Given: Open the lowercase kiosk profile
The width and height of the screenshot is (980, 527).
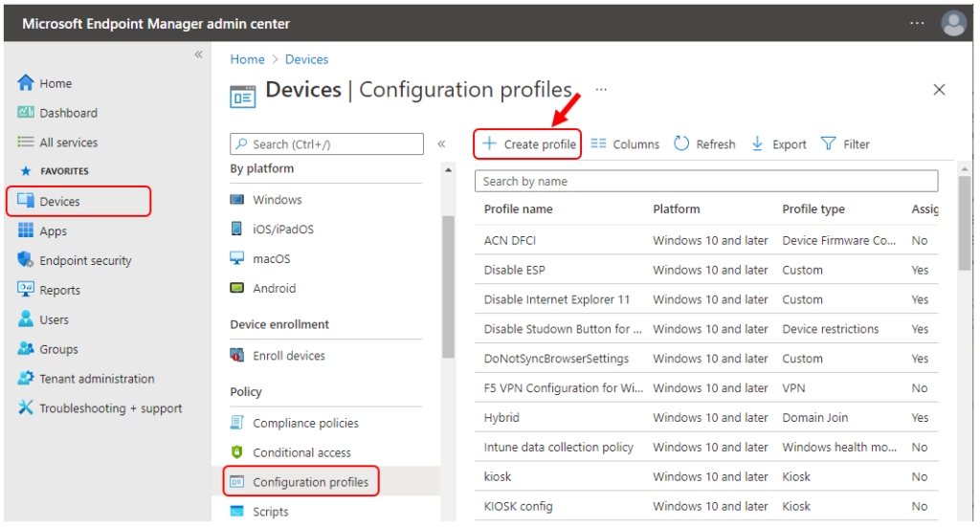Looking at the screenshot, I should pos(498,476).
